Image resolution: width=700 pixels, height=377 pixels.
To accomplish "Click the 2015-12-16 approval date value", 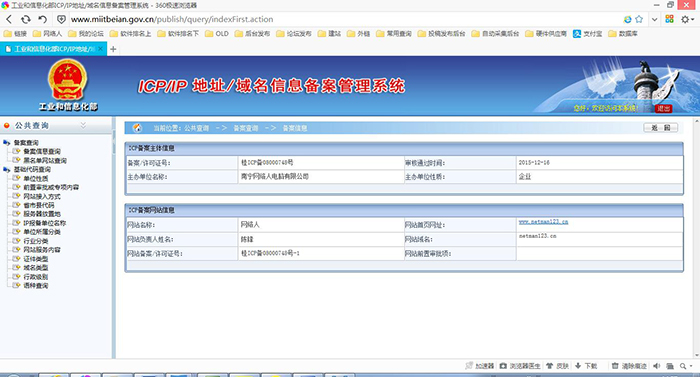I will 534,163.
